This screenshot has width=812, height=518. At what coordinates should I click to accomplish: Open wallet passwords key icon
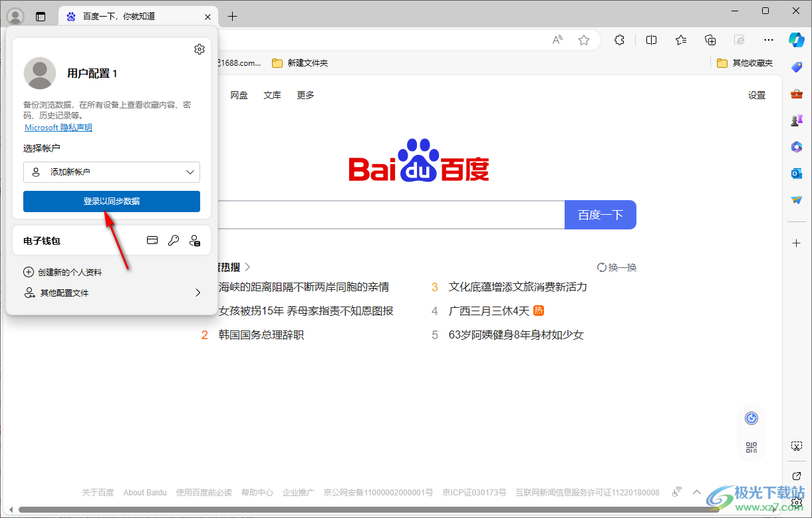(174, 241)
